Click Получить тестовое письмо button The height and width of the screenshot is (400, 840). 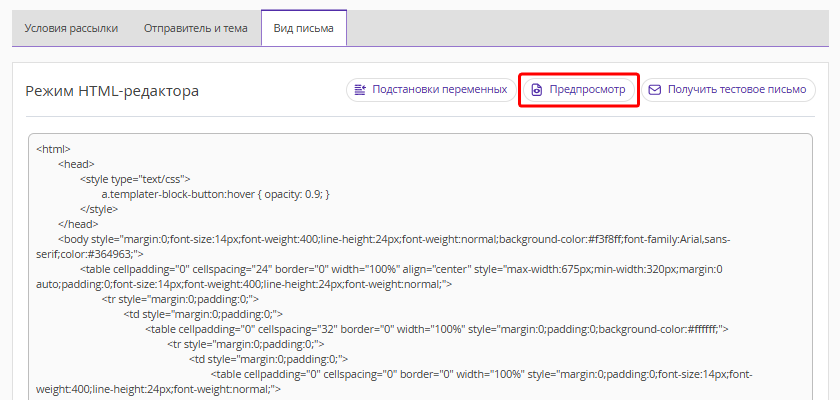(728, 90)
